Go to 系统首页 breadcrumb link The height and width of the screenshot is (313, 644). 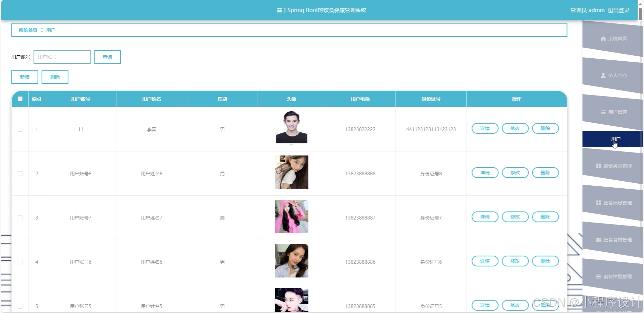[x=28, y=30]
